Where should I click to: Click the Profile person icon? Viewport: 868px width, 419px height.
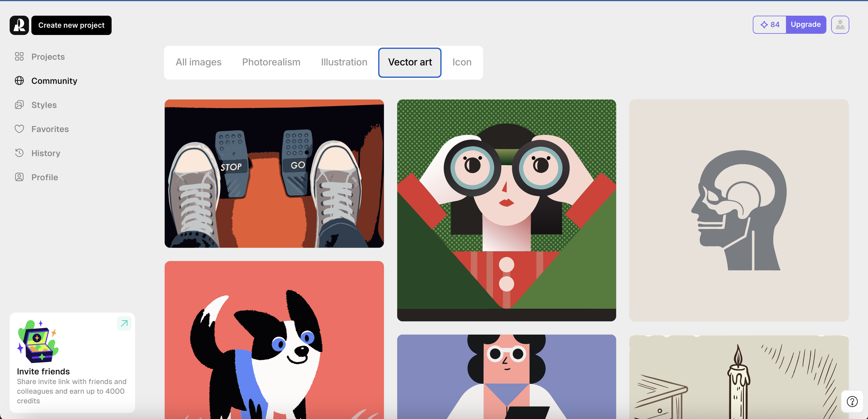[x=19, y=177]
